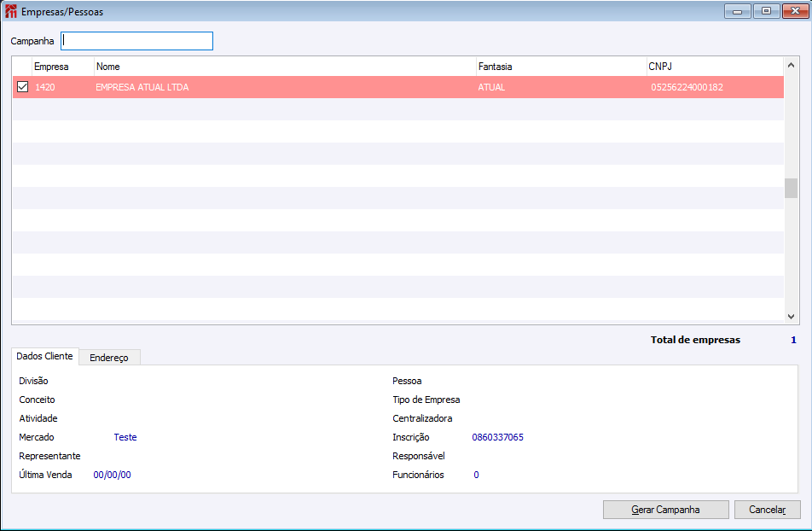Click the Inscrição value 0860337065
Screen dimensions: 812x531
[497, 437]
